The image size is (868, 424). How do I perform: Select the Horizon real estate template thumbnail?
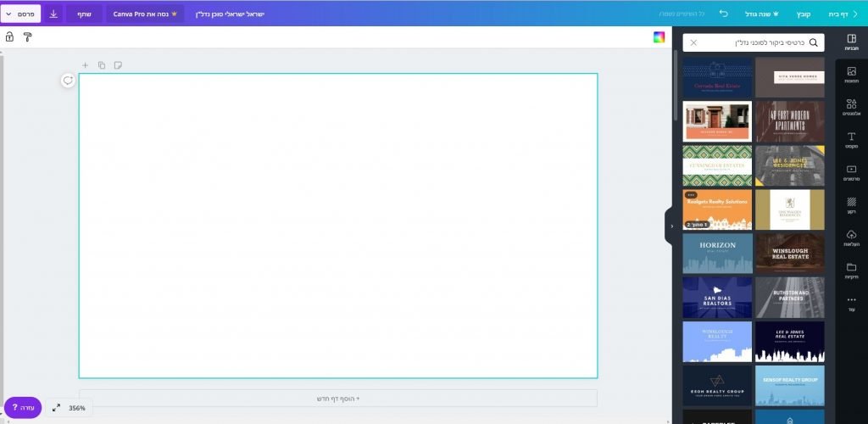coord(717,253)
